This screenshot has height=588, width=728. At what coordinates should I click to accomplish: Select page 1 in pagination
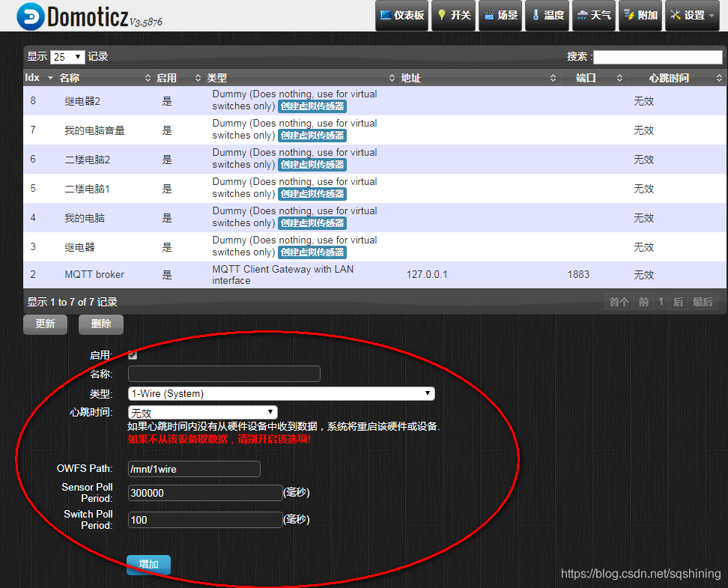point(661,303)
